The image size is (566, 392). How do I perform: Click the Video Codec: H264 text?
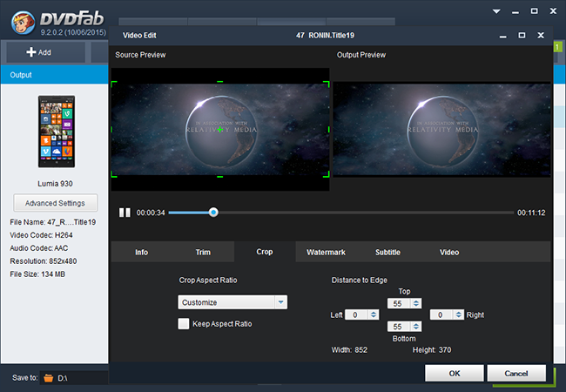click(41, 235)
